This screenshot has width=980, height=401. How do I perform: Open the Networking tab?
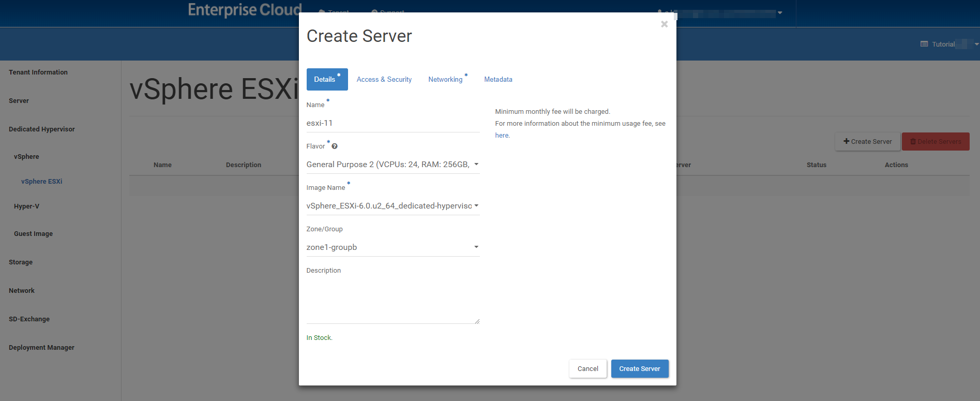[x=445, y=80]
